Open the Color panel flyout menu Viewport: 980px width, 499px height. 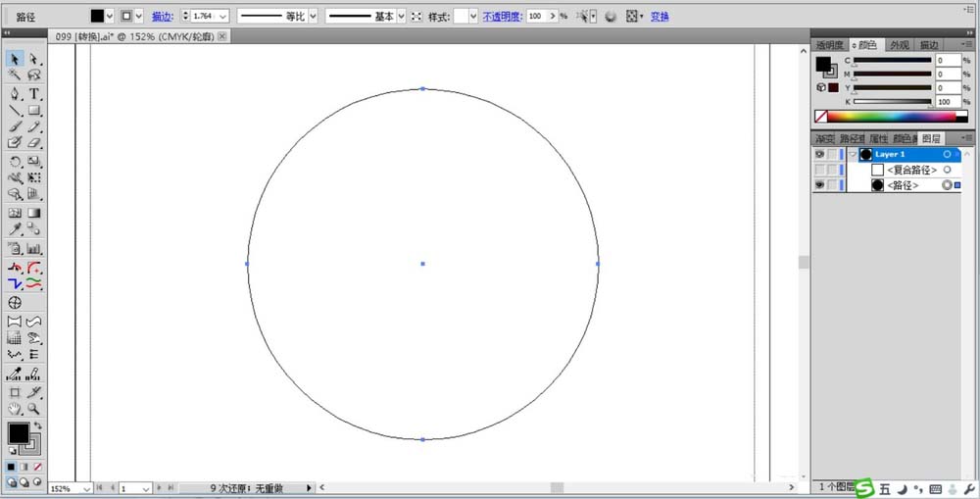point(968,45)
